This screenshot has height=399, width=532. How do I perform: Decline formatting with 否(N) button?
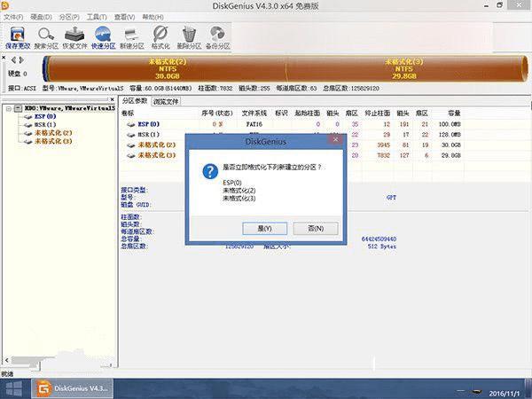coord(316,229)
